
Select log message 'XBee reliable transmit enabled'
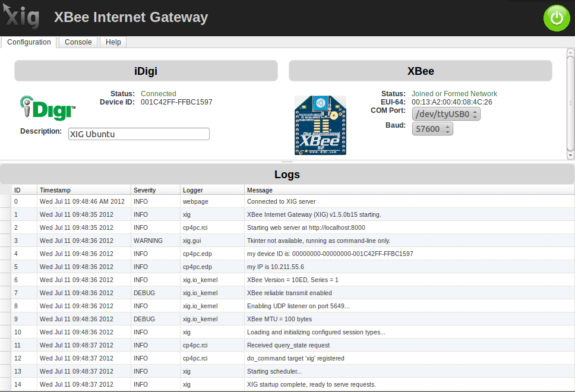pyautogui.click(x=289, y=293)
